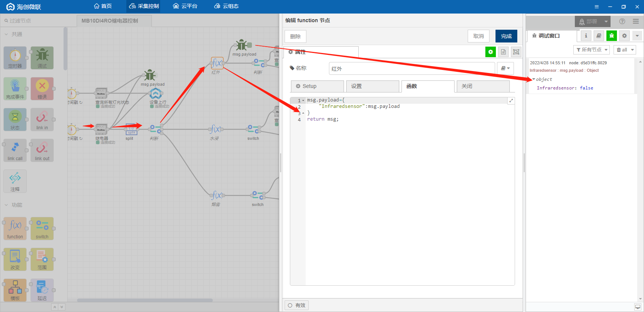Fold code line 1 in editor
Viewport: 644px width, 312px height.
303,100
